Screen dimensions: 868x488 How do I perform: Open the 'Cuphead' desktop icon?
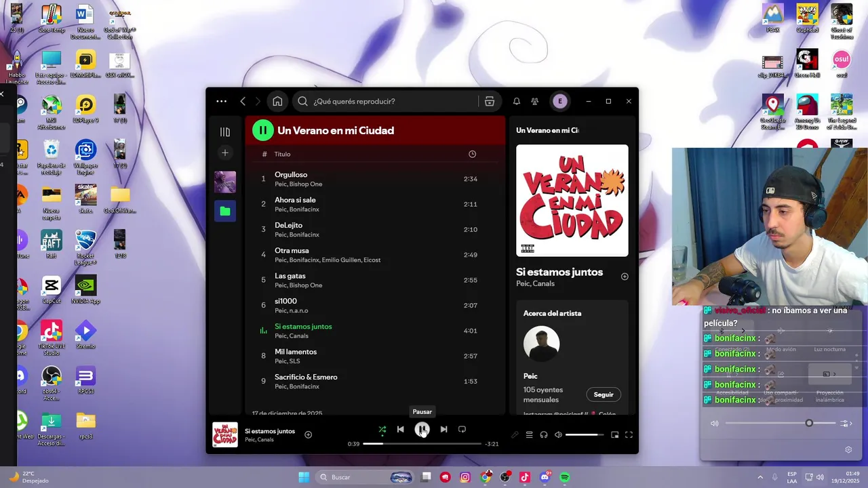[x=807, y=18]
